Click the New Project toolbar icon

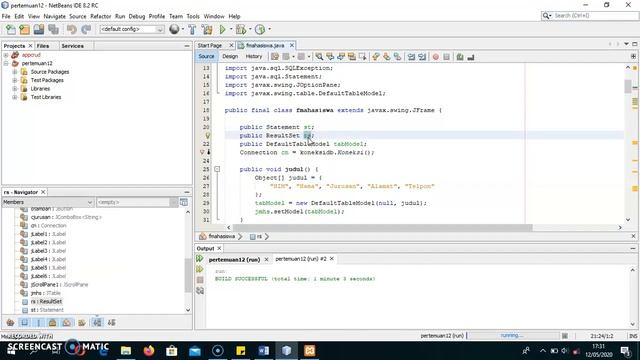(x=24, y=29)
